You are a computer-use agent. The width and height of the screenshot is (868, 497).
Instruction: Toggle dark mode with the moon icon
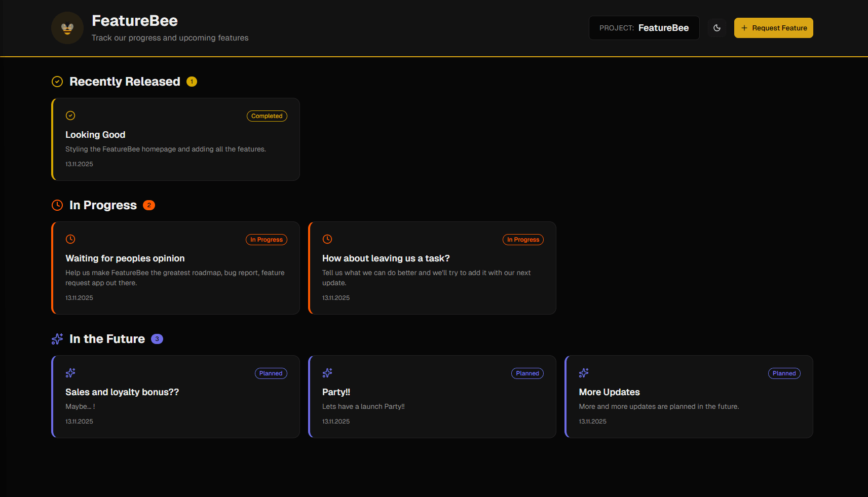point(717,28)
